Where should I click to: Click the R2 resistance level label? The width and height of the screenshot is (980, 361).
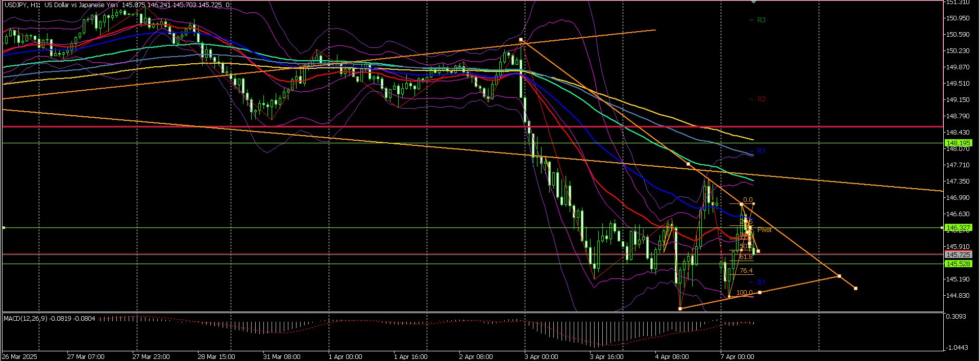[761, 99]
